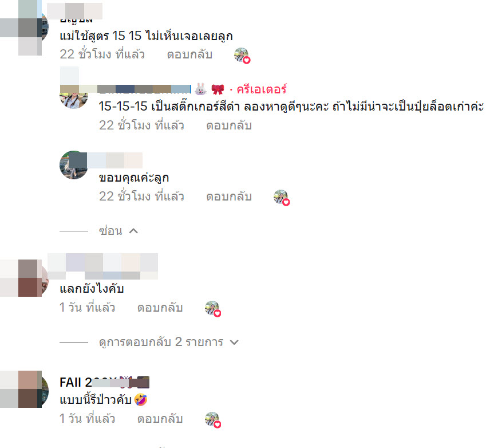Reply to แบบนี้รึป่าวคับ comment
Viewport: 490px width, 448px height.
point(160,419)
